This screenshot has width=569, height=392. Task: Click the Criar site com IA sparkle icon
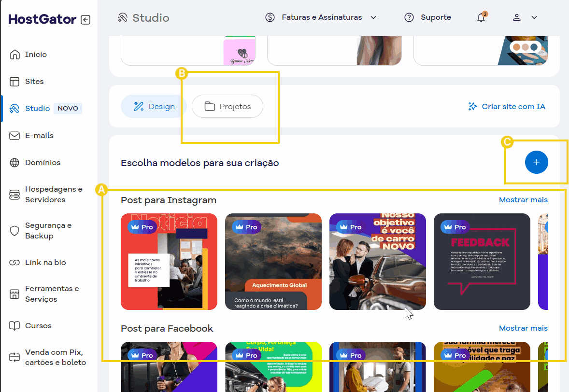pyautogui.click(x=472, y=106)
